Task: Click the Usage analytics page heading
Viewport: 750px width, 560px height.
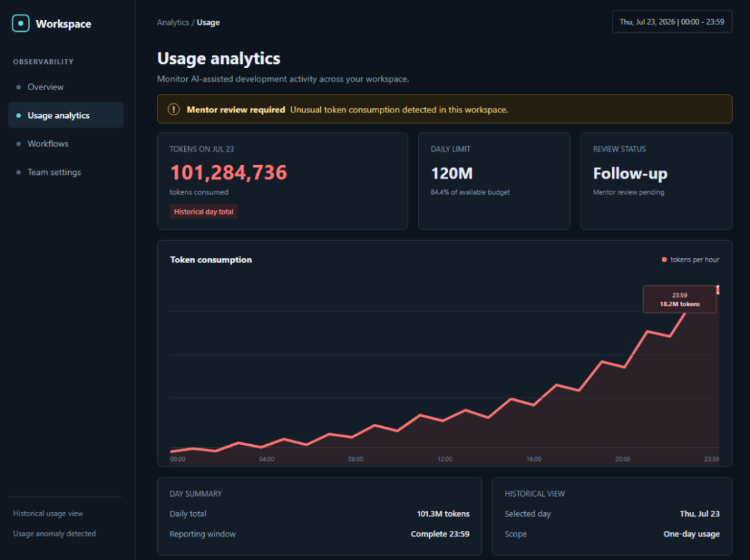Action: click(x=219, y=58)
